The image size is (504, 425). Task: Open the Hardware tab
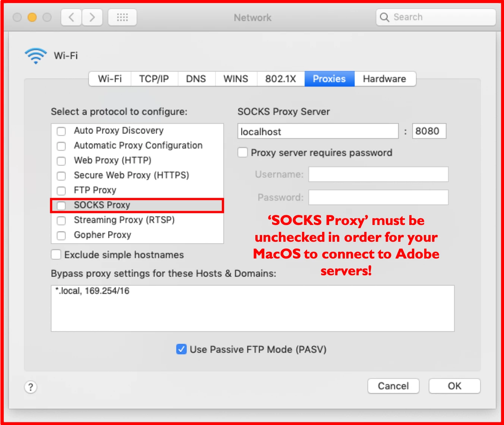[385, 79]
